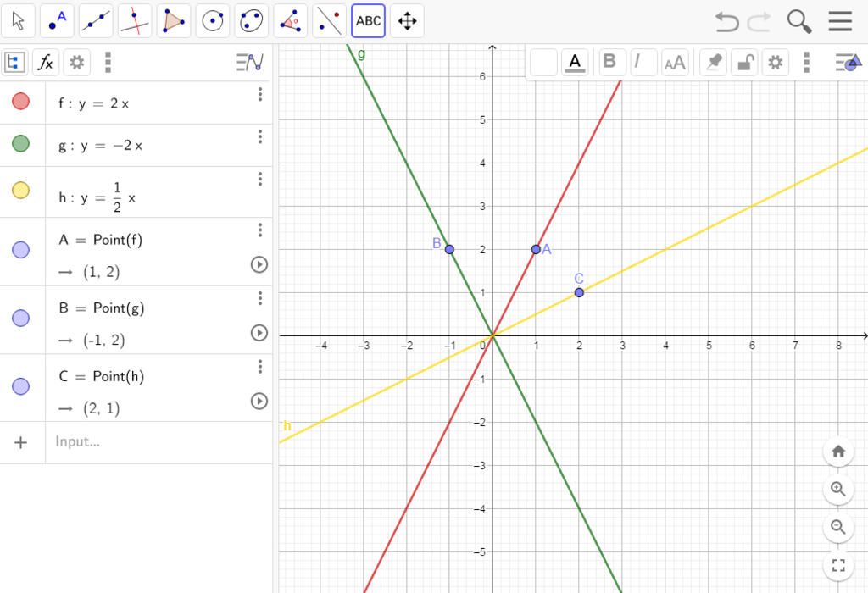868x593 pixels.
Task: Select the Line through two points tool
Action: 96,21
